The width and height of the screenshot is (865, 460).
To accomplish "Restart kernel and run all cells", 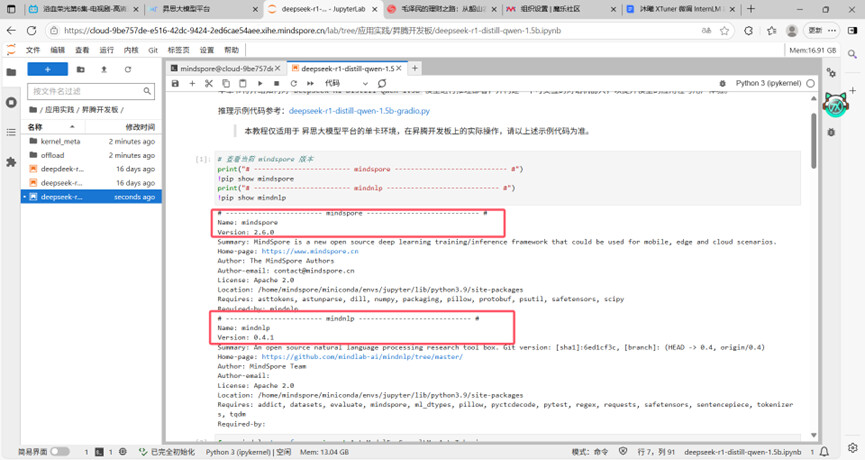I will click(x=311, y=84).
